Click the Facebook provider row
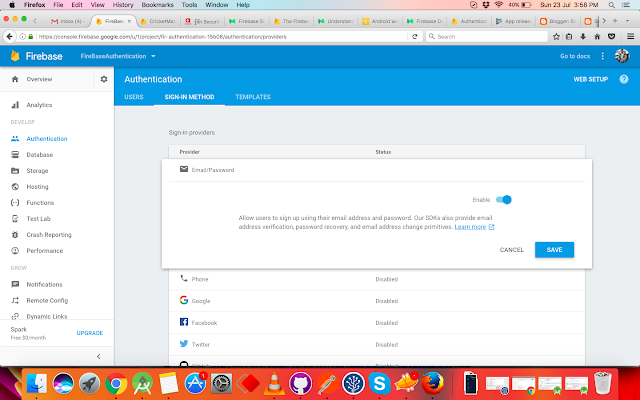This screenshot has height=400, width=640. (377, 322)
